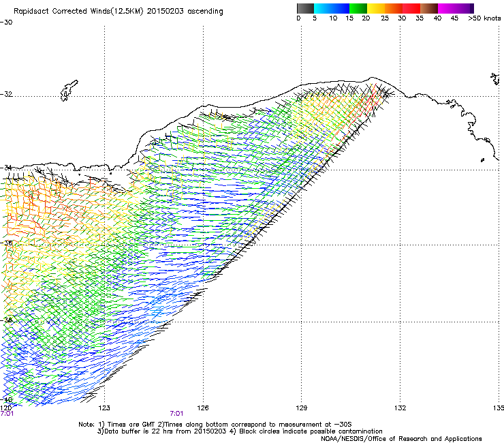Image resolution: width=504 pixels, height=443 pixels.
Task: Click the '-30' latitude axis label
Action: click(x=6, y=22)
